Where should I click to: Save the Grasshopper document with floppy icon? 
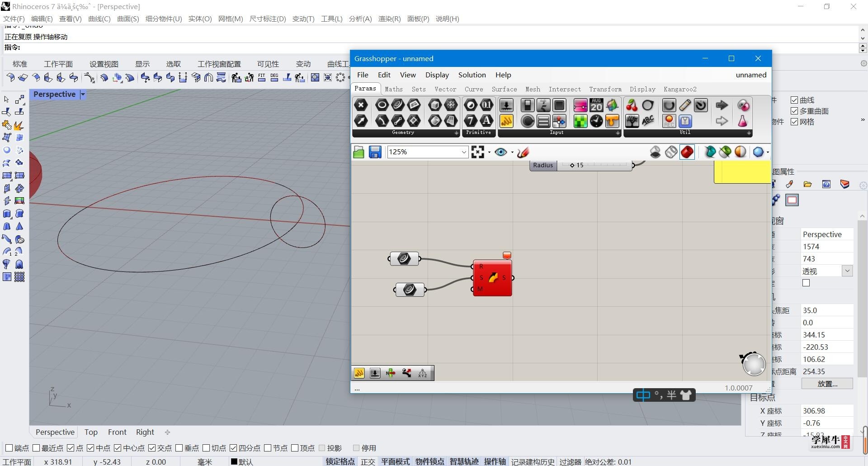pyautogui.click(x=375, y=152)
